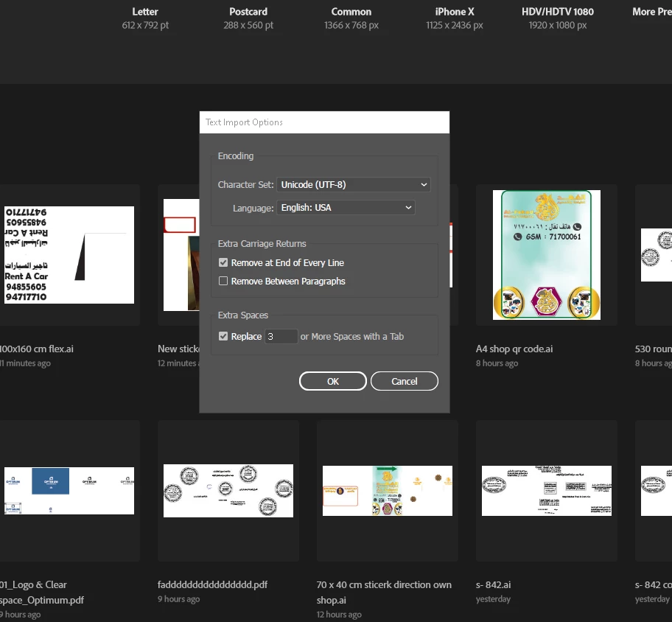Image resolution: width=672 pixels, height=622 pixels.
Task: Open the 530 round file thumbnail
Action: coord(656,255)
